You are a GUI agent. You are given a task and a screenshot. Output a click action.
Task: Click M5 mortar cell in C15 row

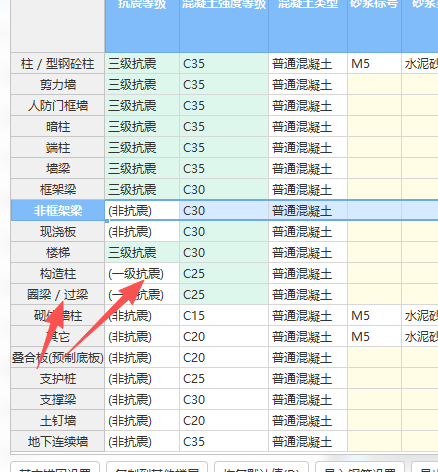click(x=375, y=315)
